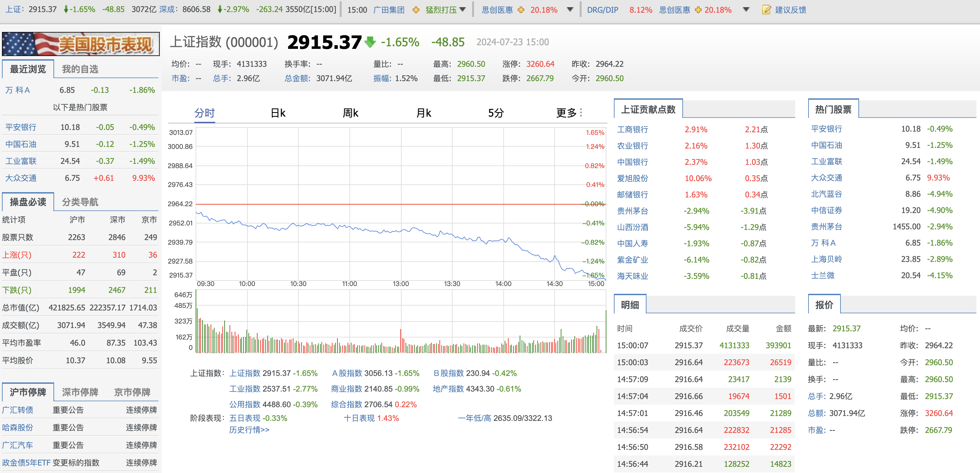Viewport: 980px width, 473px height.
Task: Open 中信证券 in 热门股票 list
Action: [x=826, y=210]
